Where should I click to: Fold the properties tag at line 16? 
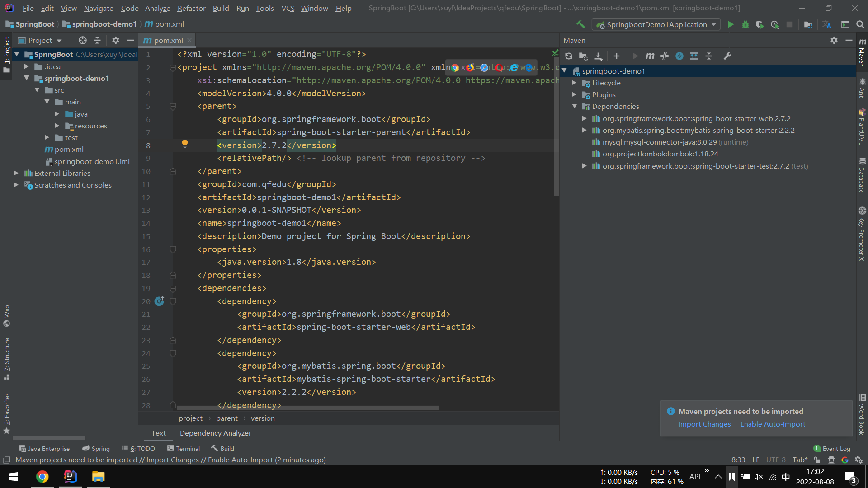coord(172,249)
